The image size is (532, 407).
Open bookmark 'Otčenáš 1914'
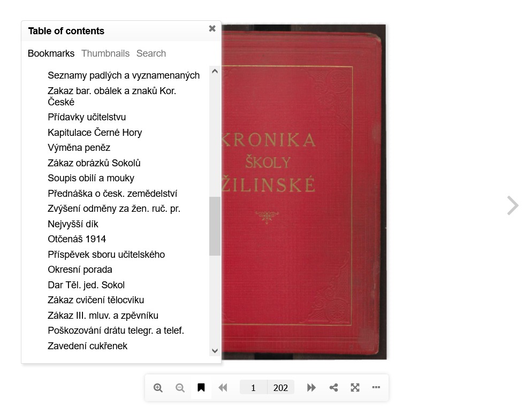click(77, 239)
